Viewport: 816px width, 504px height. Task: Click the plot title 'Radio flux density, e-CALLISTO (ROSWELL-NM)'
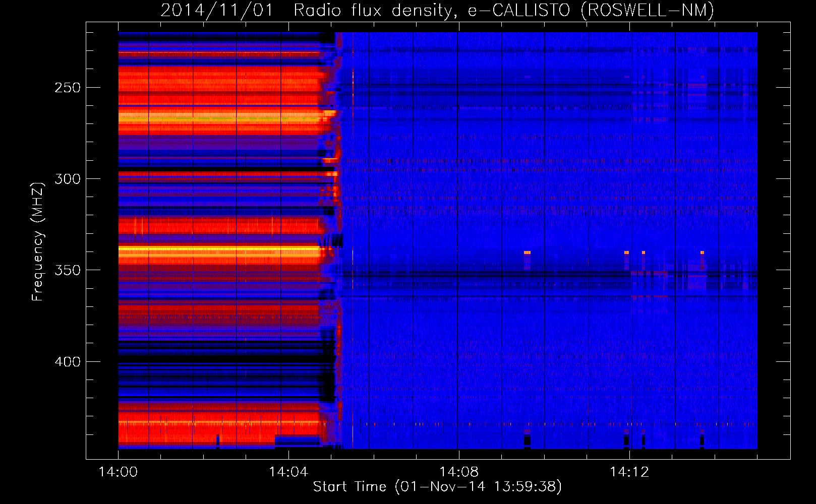(504, 10)
